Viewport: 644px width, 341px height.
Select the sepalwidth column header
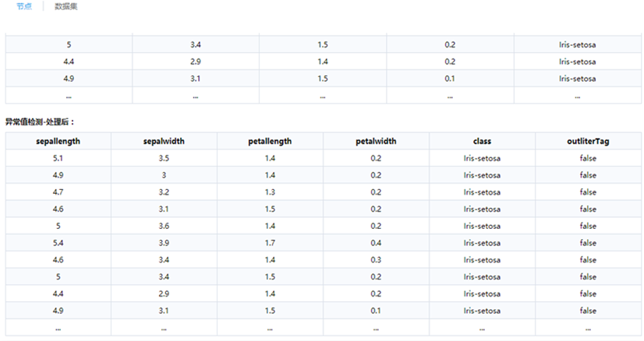[164, 141]
